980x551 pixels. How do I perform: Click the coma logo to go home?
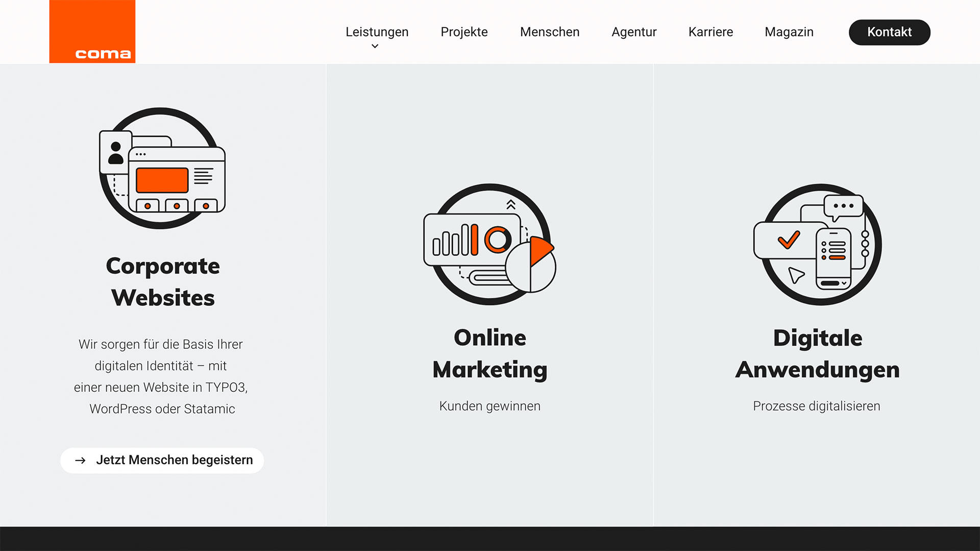92,32
